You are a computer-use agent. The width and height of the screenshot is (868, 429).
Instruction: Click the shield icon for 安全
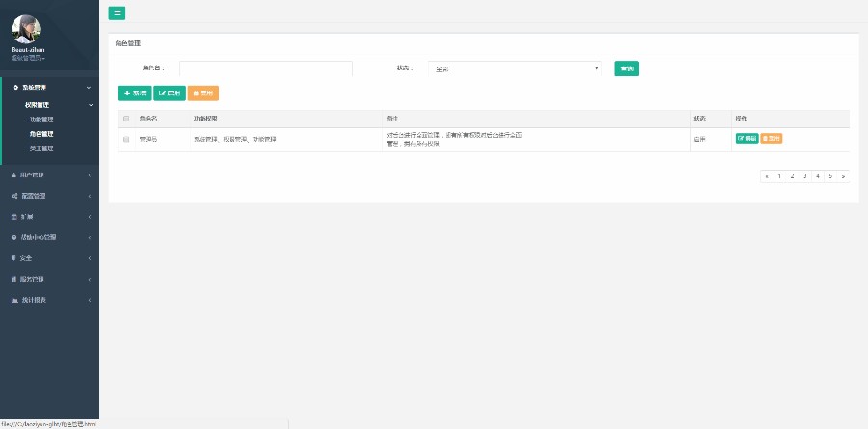click(x=14, y=258)
